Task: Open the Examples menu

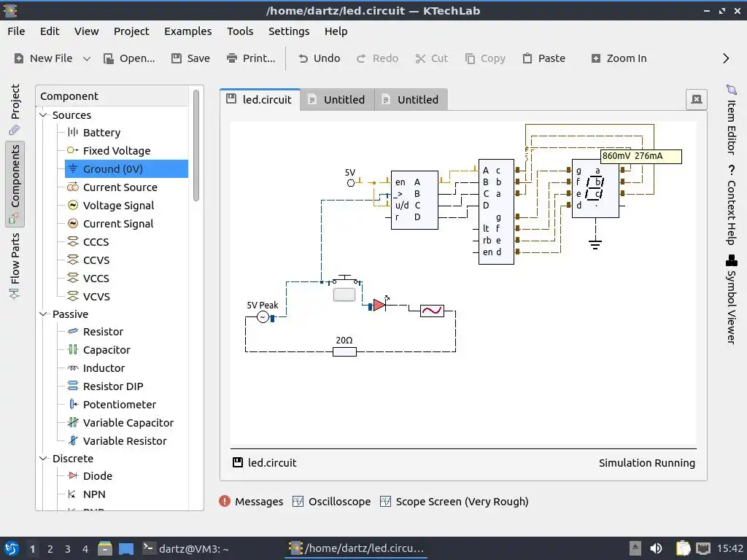Action: (187, 31)
